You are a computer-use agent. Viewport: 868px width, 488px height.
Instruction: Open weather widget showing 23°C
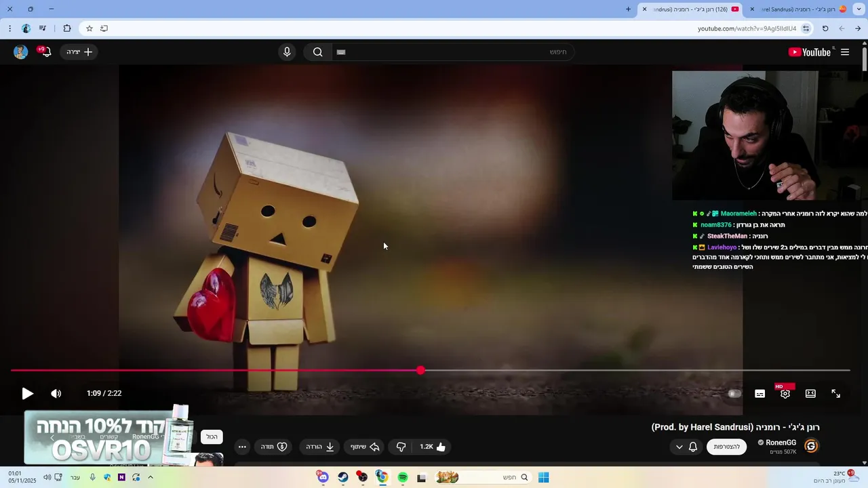tap(837, 477)
